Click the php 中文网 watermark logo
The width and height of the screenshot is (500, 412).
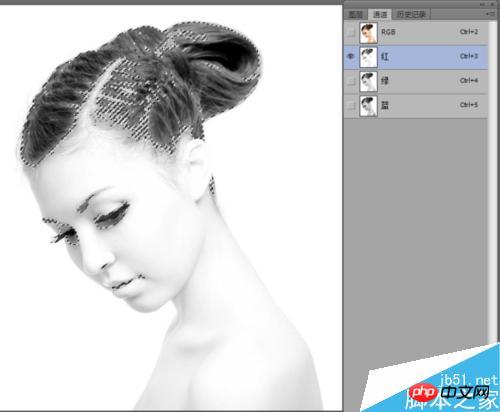coord(449,393)
